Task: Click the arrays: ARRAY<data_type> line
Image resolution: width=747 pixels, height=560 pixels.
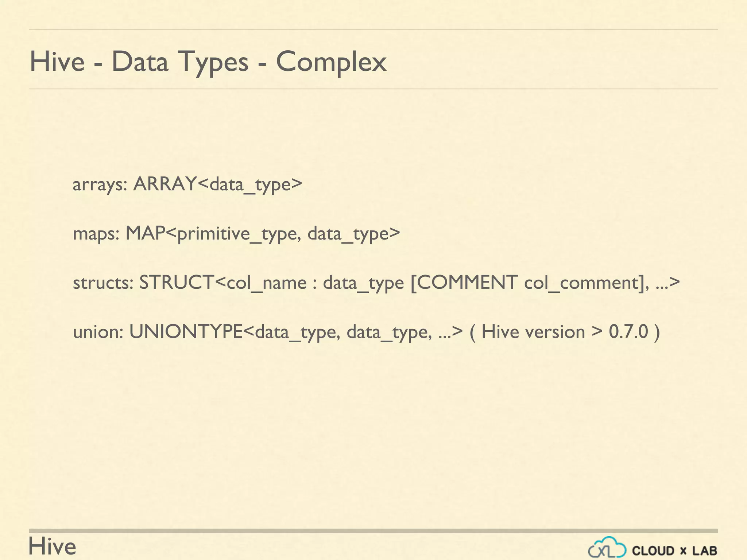Action: (187, 184)
